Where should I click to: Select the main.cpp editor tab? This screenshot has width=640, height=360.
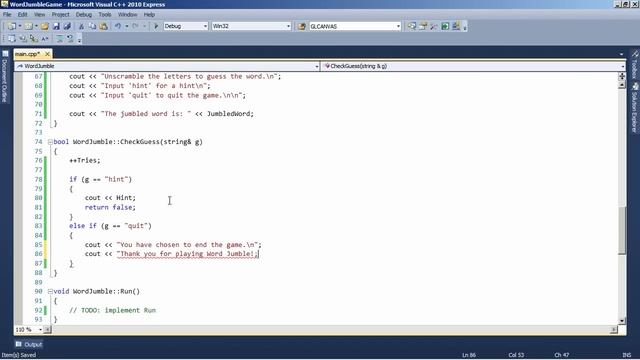pos(28,54)
